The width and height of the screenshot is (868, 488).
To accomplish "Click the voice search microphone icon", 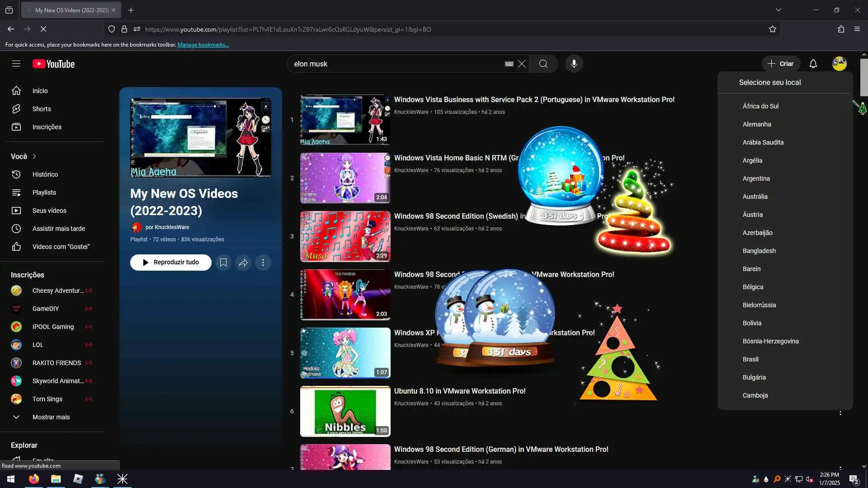I will 574,64.
